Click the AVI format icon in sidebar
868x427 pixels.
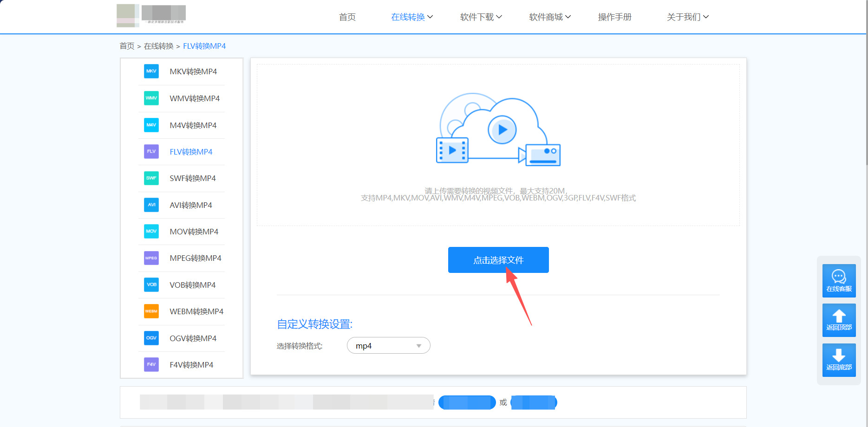151,205
